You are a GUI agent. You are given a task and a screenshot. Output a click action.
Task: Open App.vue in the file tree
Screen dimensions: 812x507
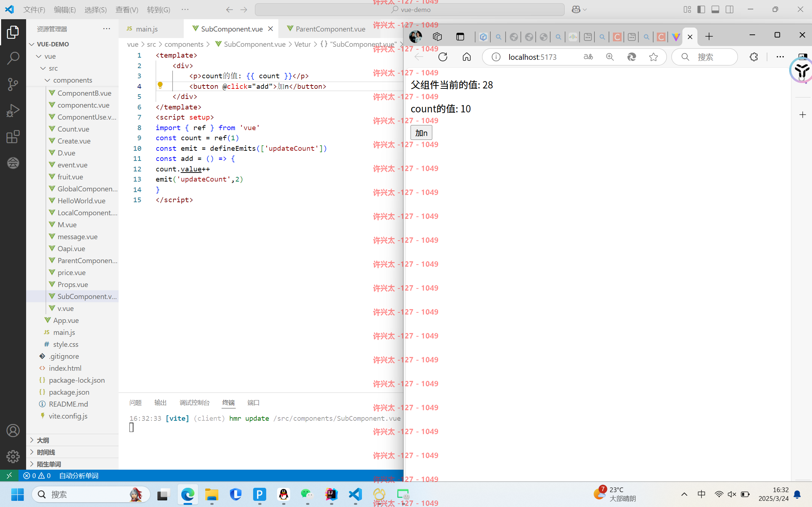[x=66, y=320]
